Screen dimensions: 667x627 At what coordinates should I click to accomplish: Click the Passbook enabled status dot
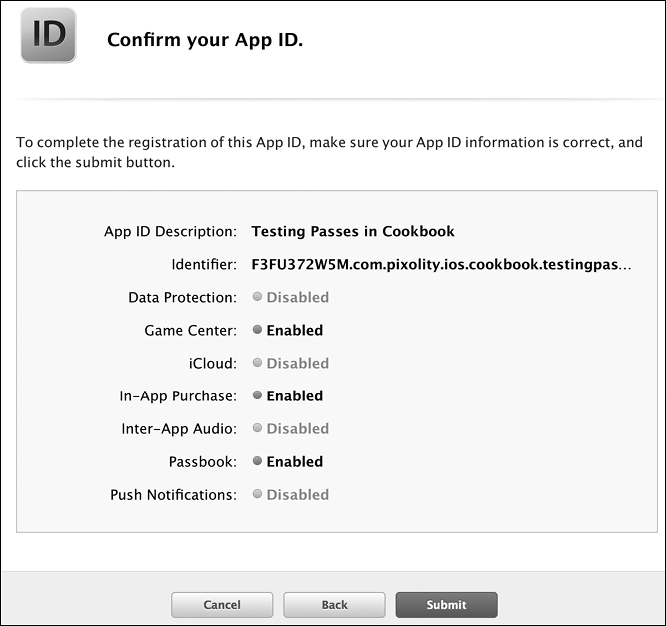coord(258,461)
